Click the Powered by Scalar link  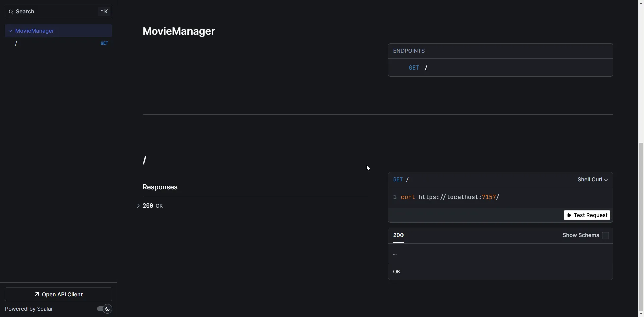tap(29, 309)
